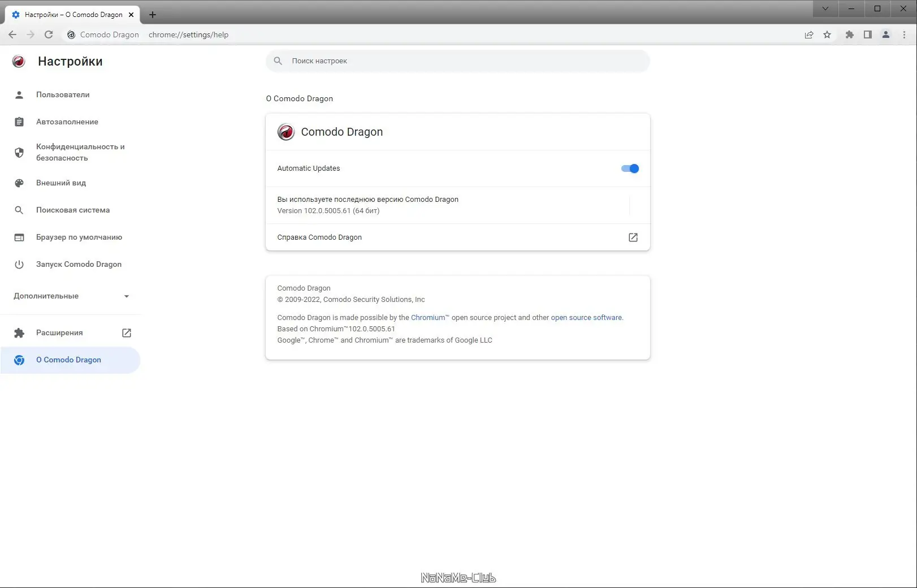Click the address bar URL chrome://settings/help

pyautogui.click(x=188, y=34)
